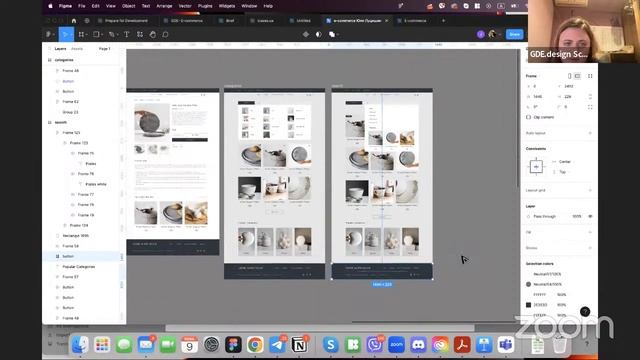Click the layer opacity 100% field

[576, 216]
